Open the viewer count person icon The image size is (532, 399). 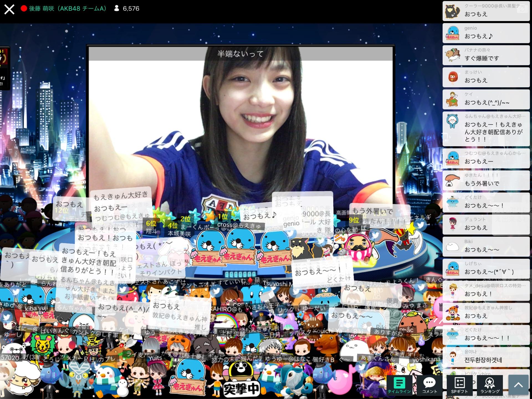(x=117, y=9)
